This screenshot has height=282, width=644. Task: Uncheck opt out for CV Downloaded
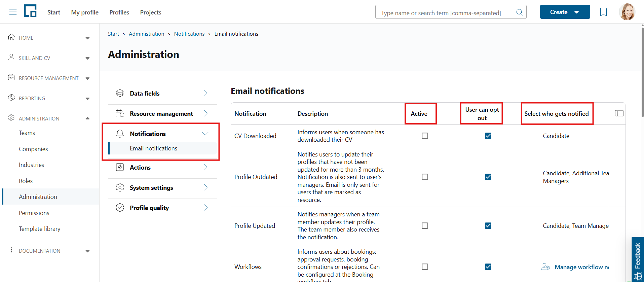[488, 136]
